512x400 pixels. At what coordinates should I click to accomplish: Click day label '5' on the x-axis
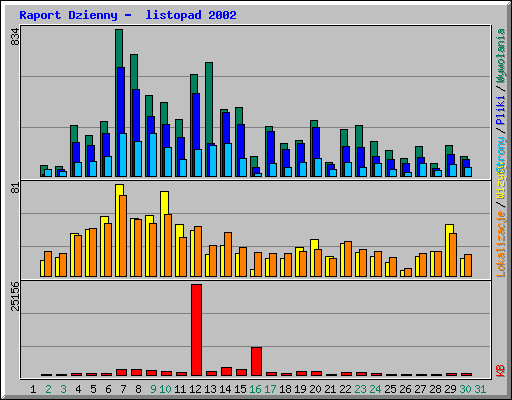(x=93, y=389)
